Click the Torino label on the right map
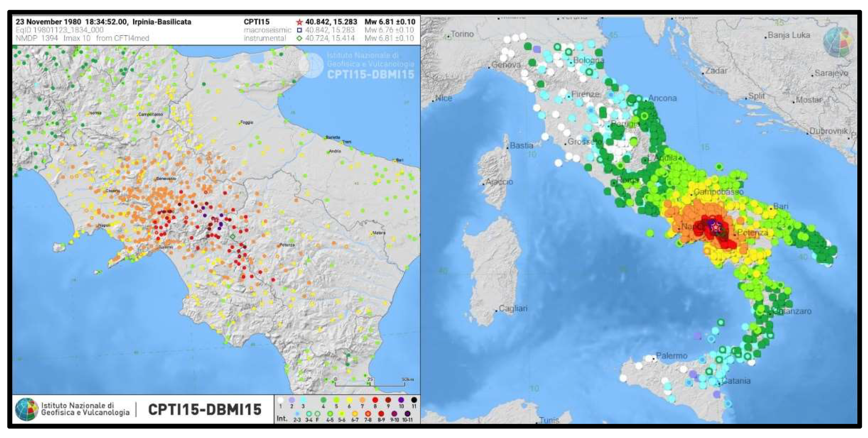The width and height of the screenshot is (868, 438). 462,34
